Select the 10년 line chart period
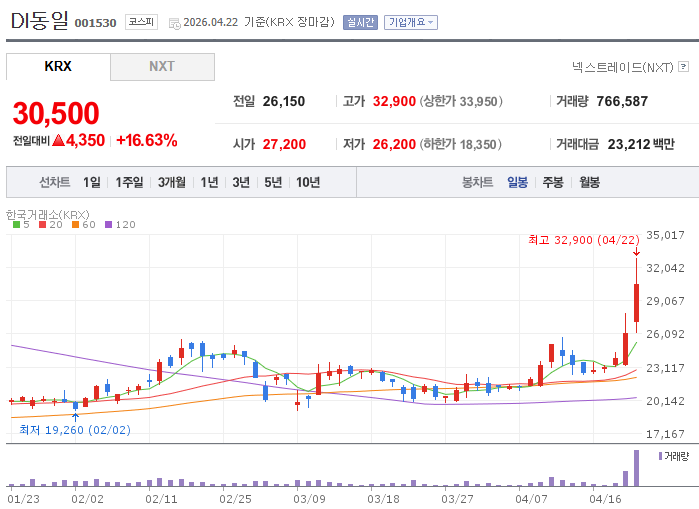 [x=308, y=182]
